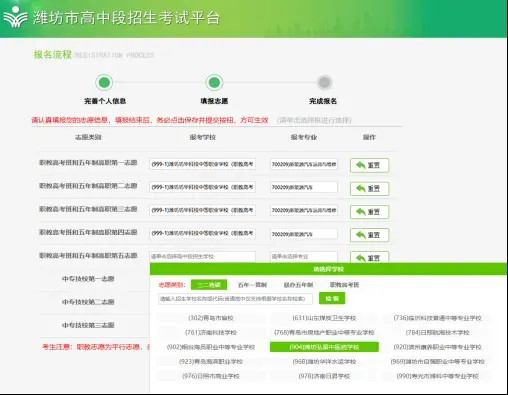
Task: Select the 职教高考班 category option
Action: tap(344, 285)
